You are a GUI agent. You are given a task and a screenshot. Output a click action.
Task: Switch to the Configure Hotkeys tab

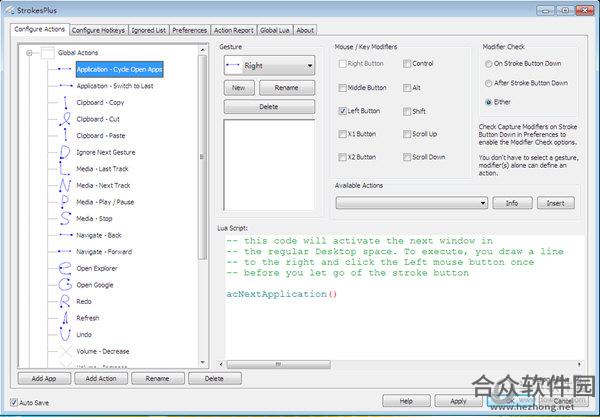(x=98, y=30)
